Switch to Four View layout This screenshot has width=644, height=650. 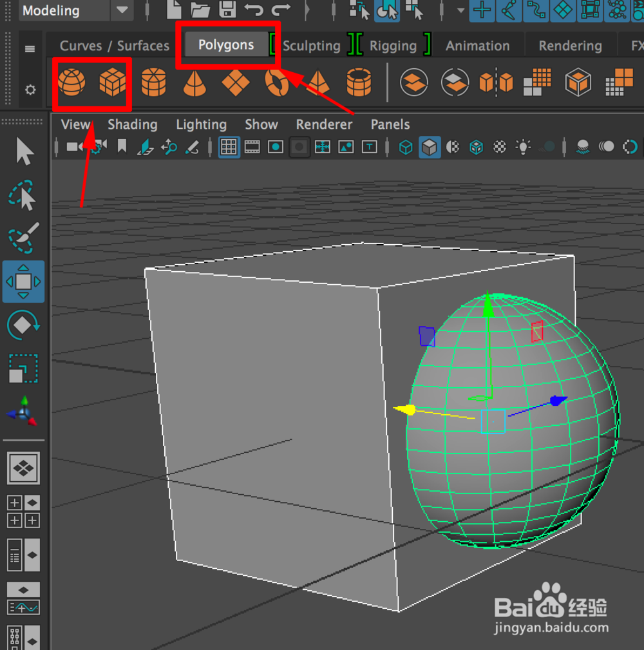[x=23, y=511]
